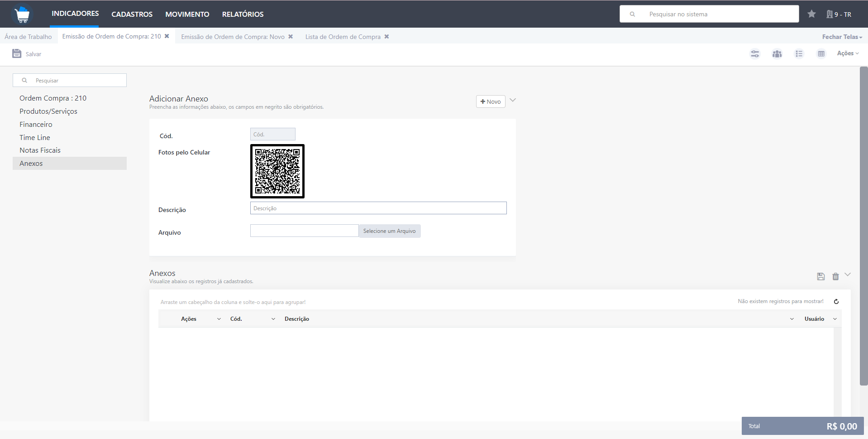This screenshot has width=868, height=439.
Task: Click the list view icon in toolbar
Action: coord(799,54)
